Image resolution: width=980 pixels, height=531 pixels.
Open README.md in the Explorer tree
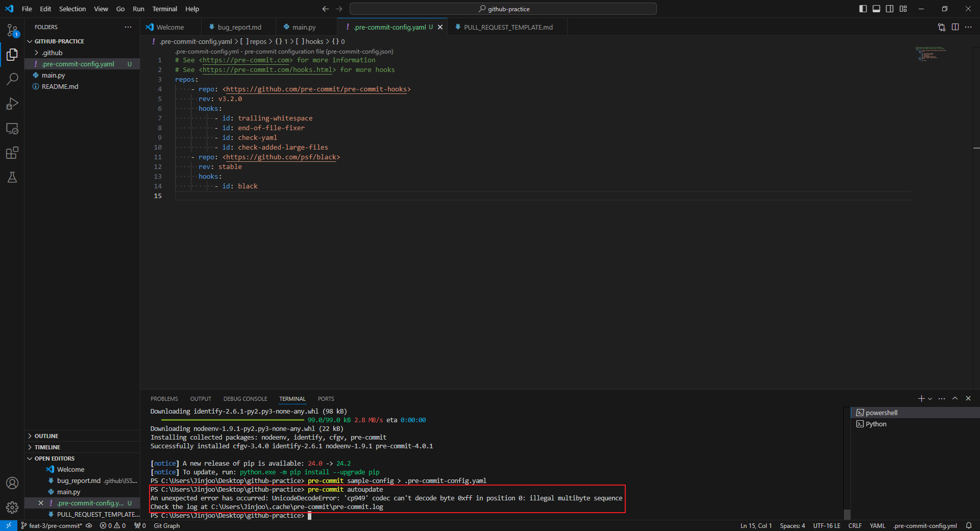pos(82,86)
